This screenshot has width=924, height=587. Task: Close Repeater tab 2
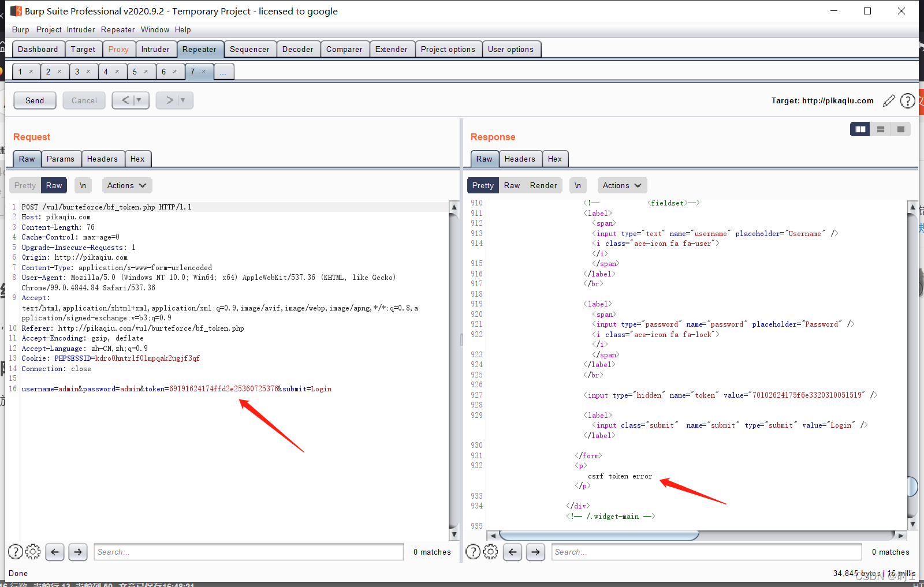click(x=59, y=72)
